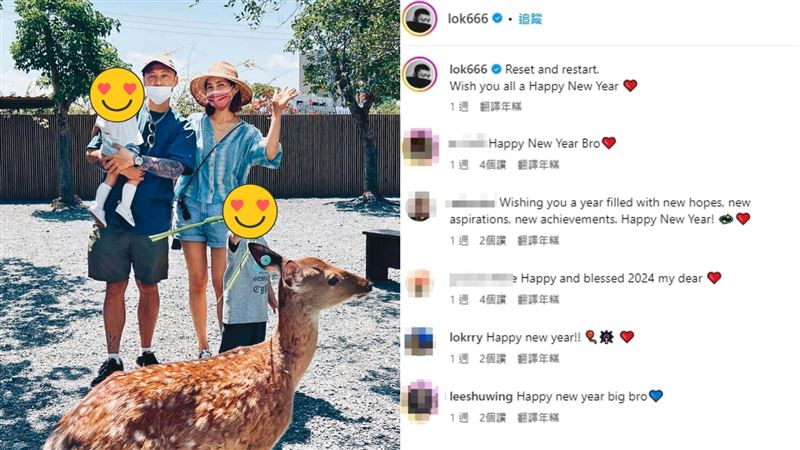Open the lokrry username link
This screenshot has height=450, width=800.
click(x=466, y=337)
